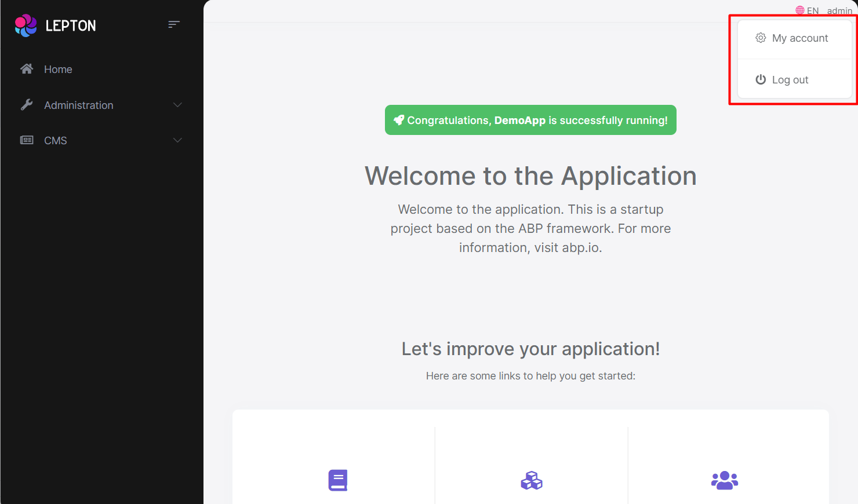
Task: Collapse the sidebar using the hamburger icon
Action: click(x=173, y=24)
